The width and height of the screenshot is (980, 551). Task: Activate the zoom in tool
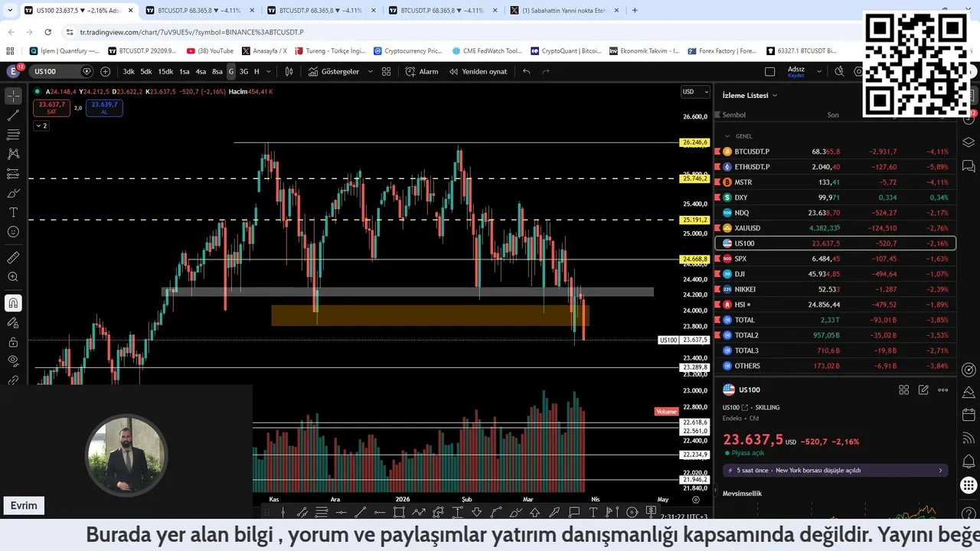click(x=13, y=277)
